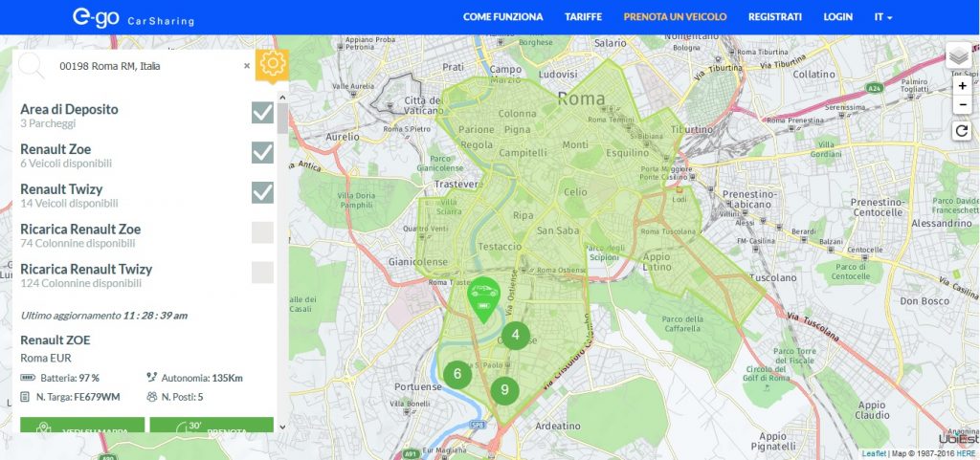Enable the Ricarica Renault Zoe checkbox
This screenshot has height=460, width=980.
tap(262, 232)
